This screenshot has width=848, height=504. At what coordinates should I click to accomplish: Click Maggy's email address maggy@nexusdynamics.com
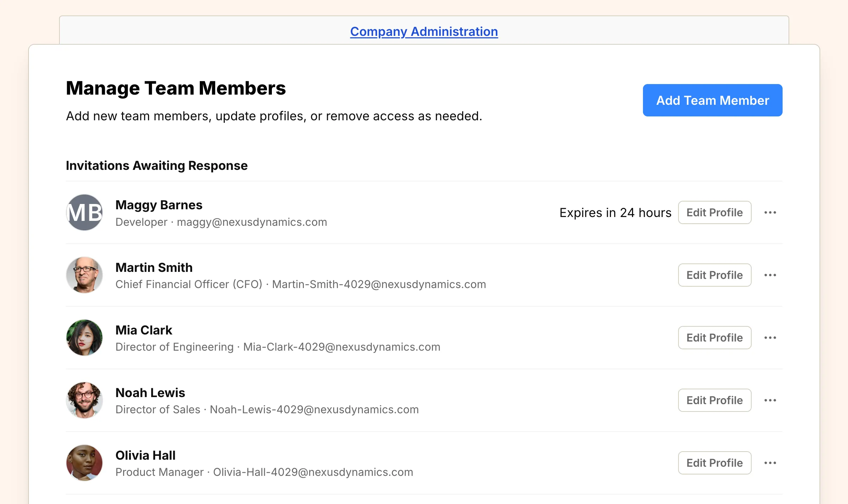tap(251, 222)
